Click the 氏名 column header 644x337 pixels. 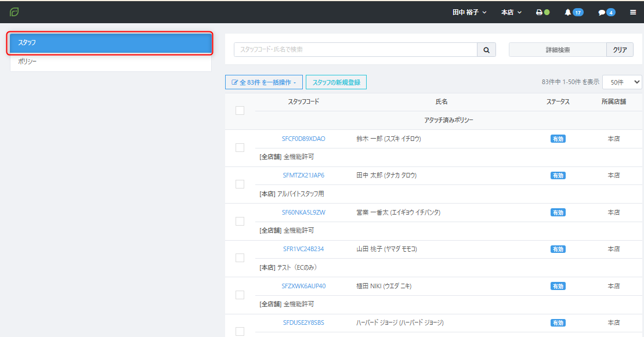pyautogui.click(x=442, y=102)
